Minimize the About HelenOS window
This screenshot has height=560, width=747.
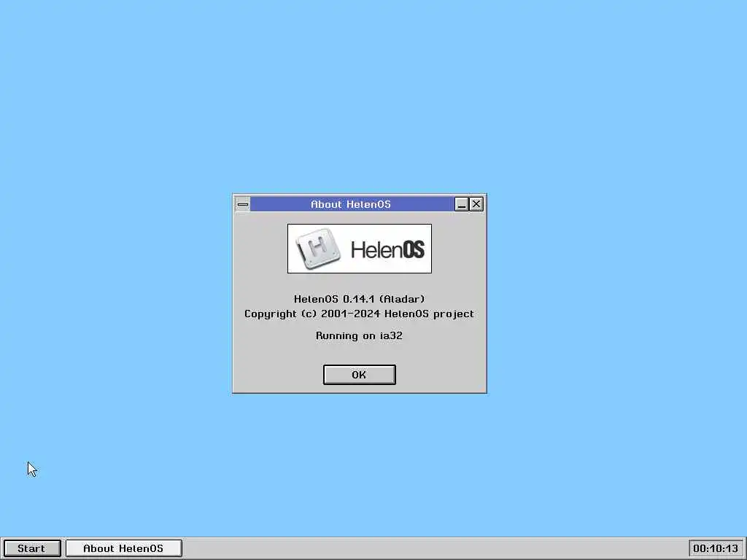[x=461, y=204]
